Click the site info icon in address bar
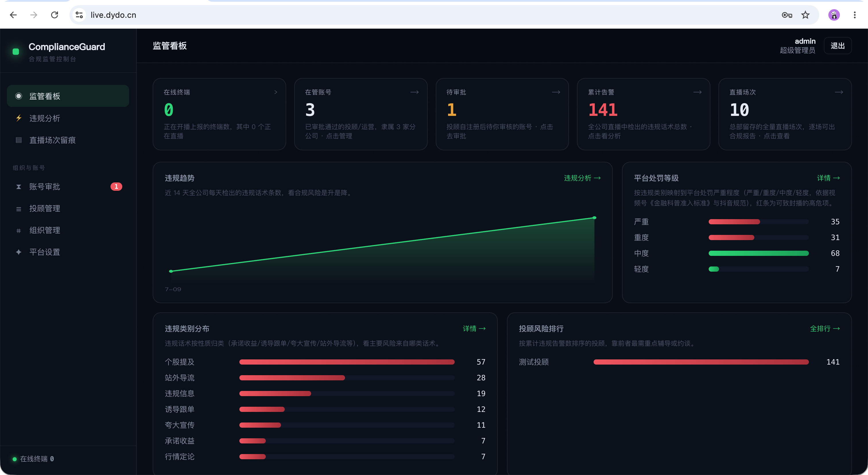Viewport: 868px width, 475px height. [x=79, y=15]
